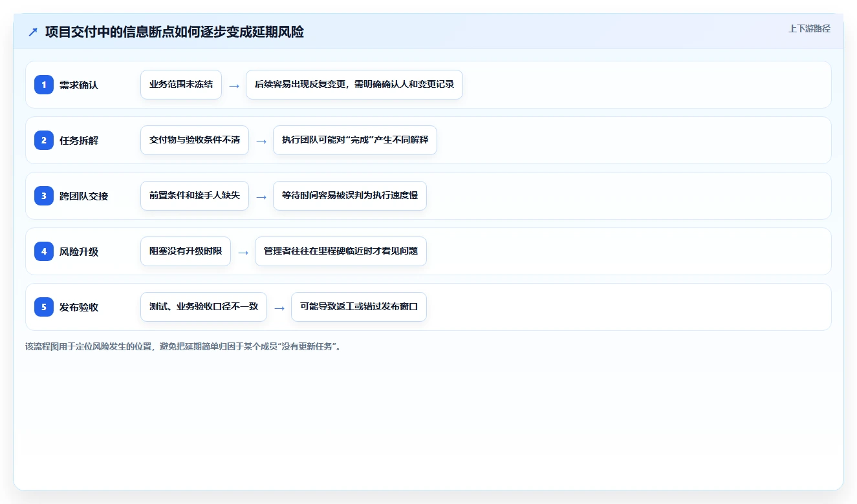Click the 发布验收 stage label
The image size is (857, 504).
tap(79, 308)
